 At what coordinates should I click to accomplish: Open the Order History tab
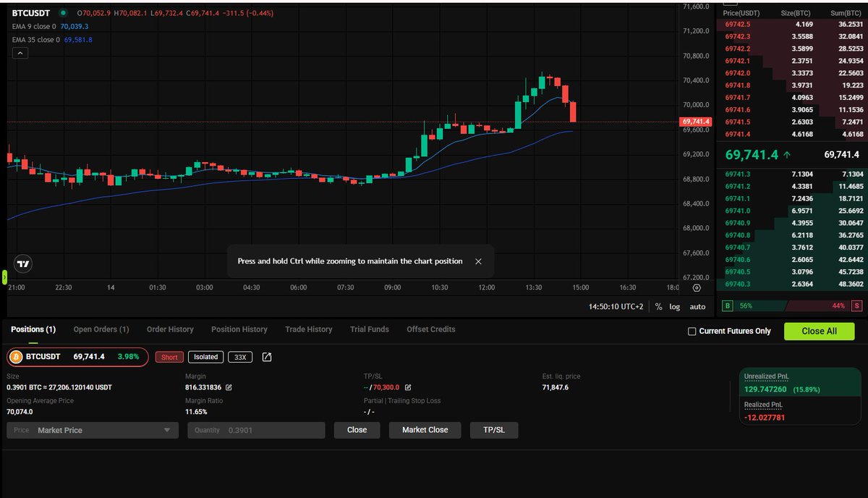[x=170, y=329]
